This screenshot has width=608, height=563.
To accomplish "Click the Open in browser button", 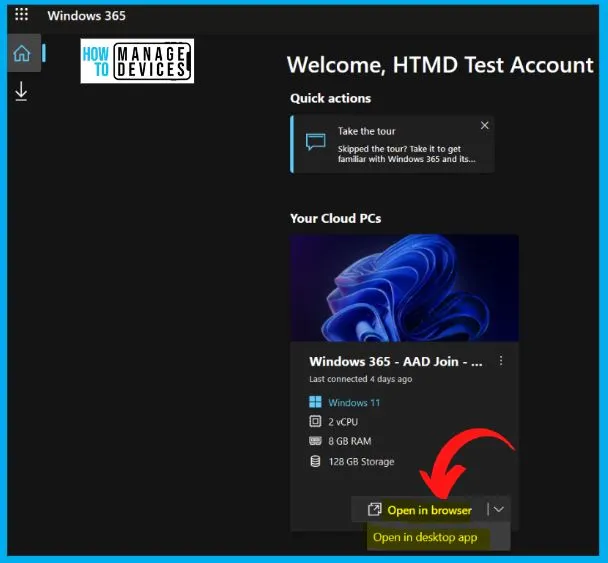I will click(x=419, y=510).
